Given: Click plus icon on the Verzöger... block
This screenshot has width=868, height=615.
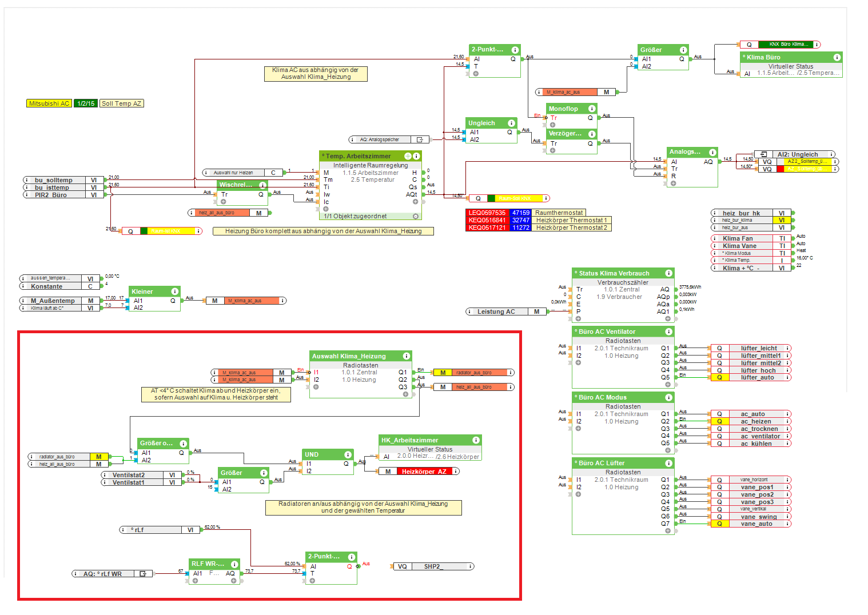Looking at the screenshot, I should point(553,150).
